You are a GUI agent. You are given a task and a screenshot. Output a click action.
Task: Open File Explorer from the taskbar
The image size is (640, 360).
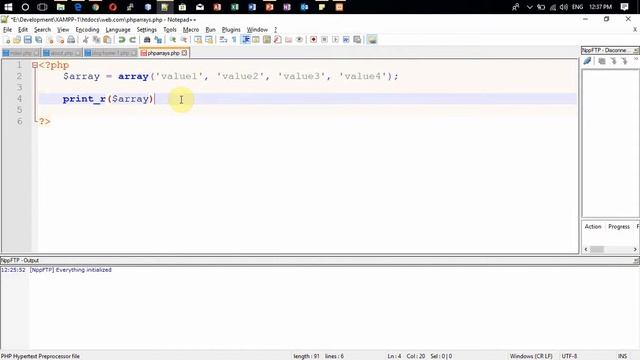pyautogui.click(x=60, y=7)
